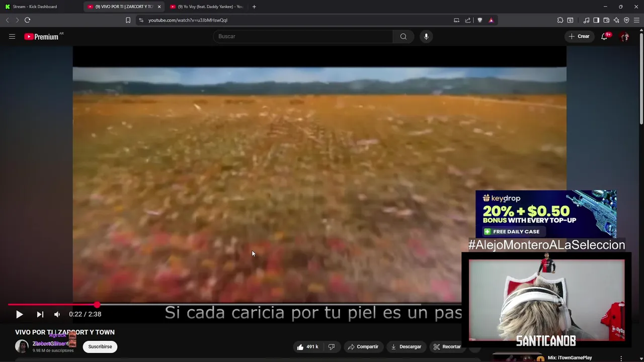Open the ZarcortGamer channel avatar

click(x=22, y=346)
